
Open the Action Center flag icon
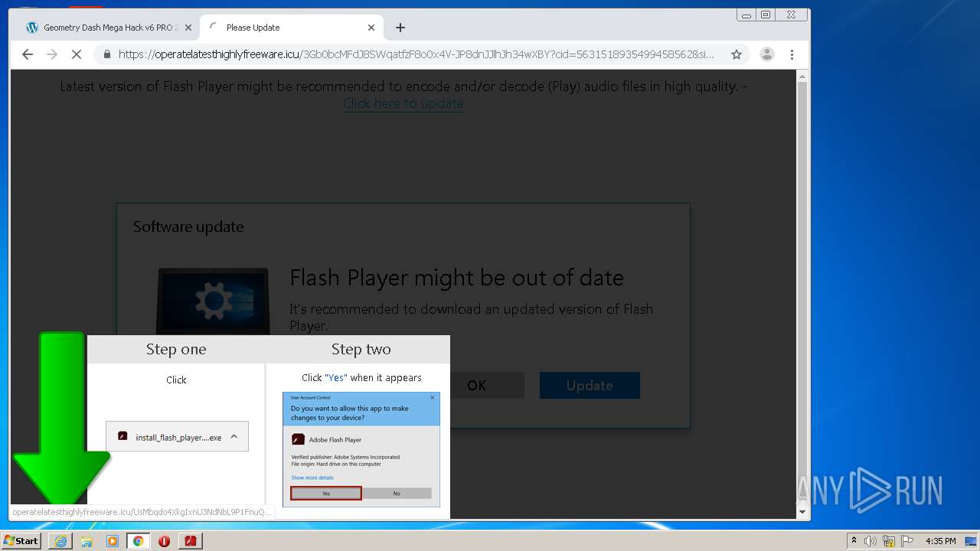point(906,541)
